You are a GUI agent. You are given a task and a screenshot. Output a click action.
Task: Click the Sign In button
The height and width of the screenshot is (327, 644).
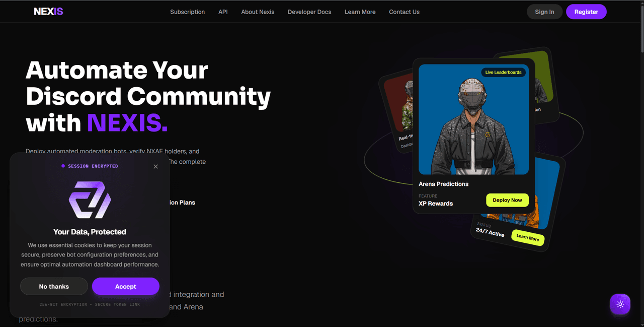(544, 12)
